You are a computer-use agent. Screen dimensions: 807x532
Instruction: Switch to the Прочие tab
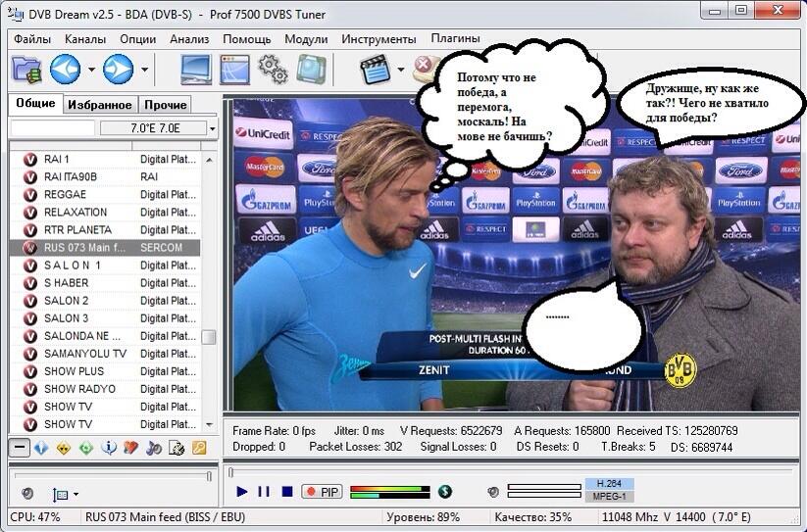click(165, 105)
